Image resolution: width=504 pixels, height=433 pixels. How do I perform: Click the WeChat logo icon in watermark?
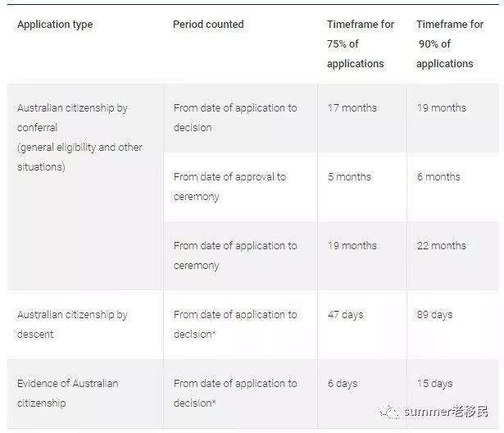pyautogui.click(x=389, y=411)
